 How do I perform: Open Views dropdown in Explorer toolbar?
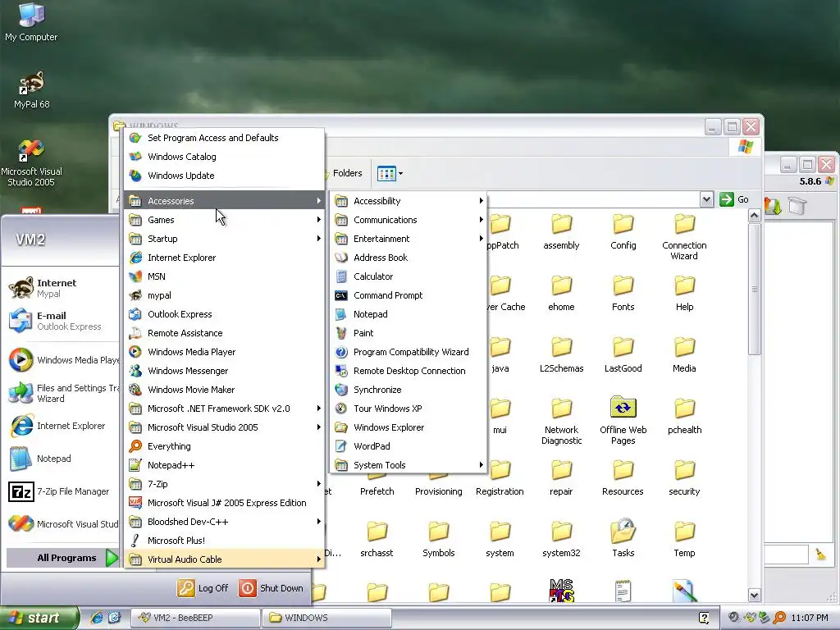pos(390,173)
